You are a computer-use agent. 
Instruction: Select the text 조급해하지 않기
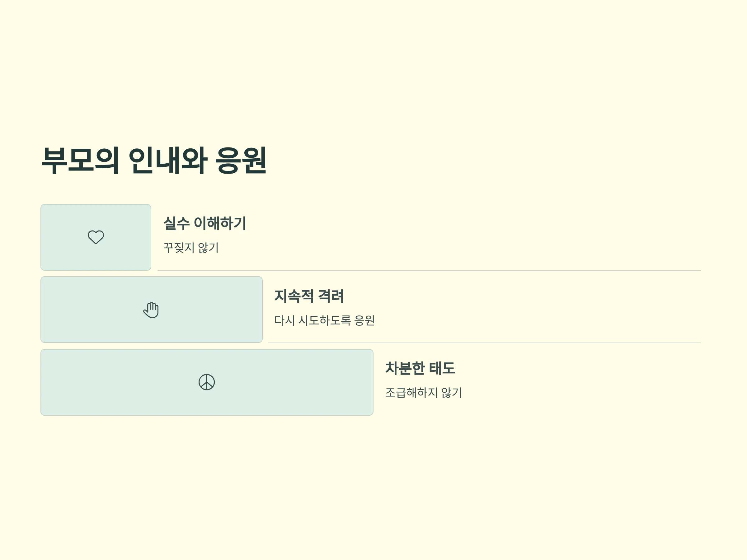pos(423,393)
